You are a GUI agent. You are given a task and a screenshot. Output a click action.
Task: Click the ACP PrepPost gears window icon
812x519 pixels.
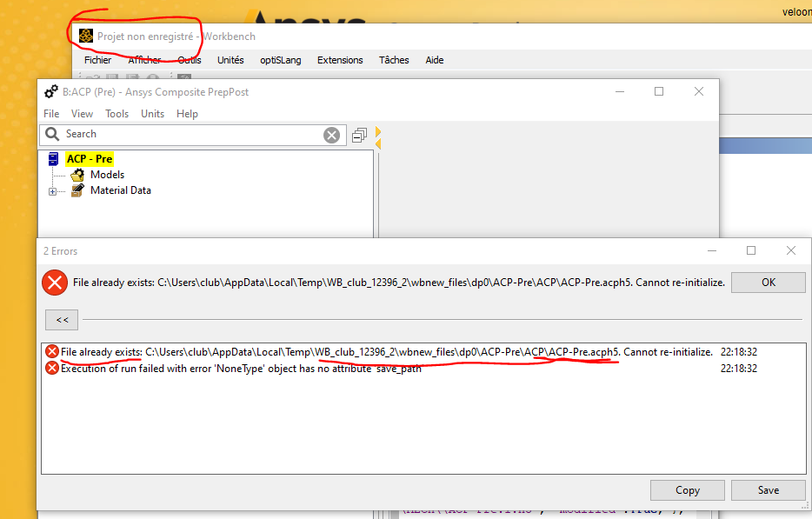pyautogui.click(x=51, y=91)
